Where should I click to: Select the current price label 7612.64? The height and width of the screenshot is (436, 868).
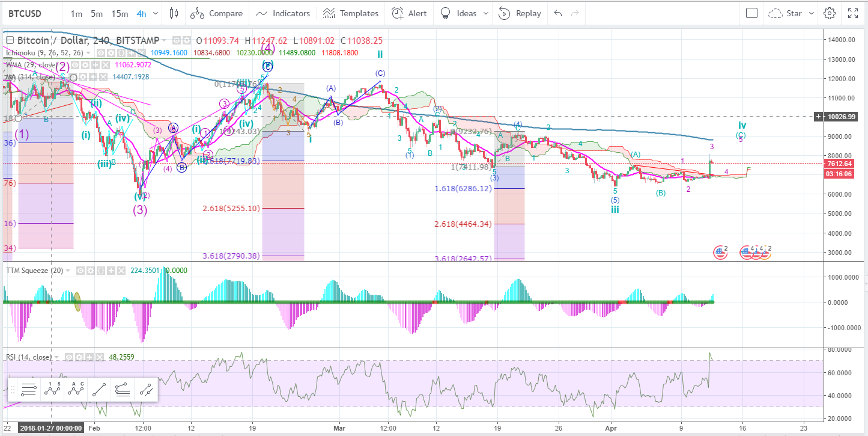coord(840,163)
